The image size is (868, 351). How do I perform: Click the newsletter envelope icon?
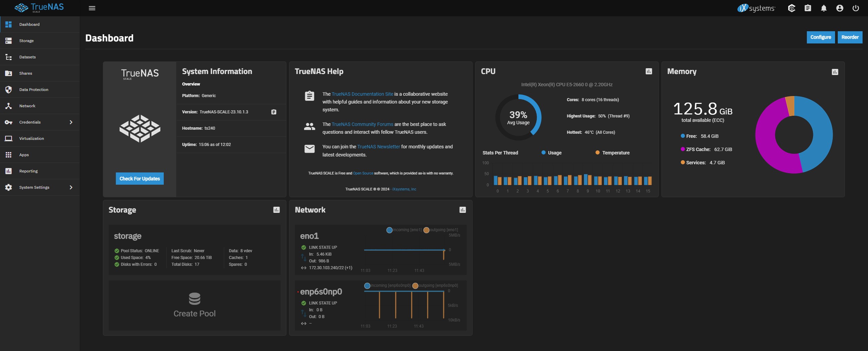[309, 149]
